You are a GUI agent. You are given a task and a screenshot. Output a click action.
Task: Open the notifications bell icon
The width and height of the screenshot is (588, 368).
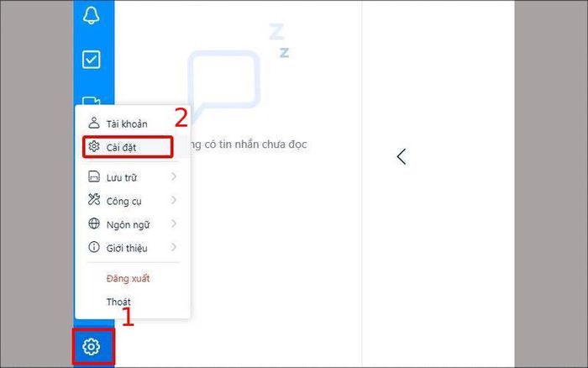[91, 15]
